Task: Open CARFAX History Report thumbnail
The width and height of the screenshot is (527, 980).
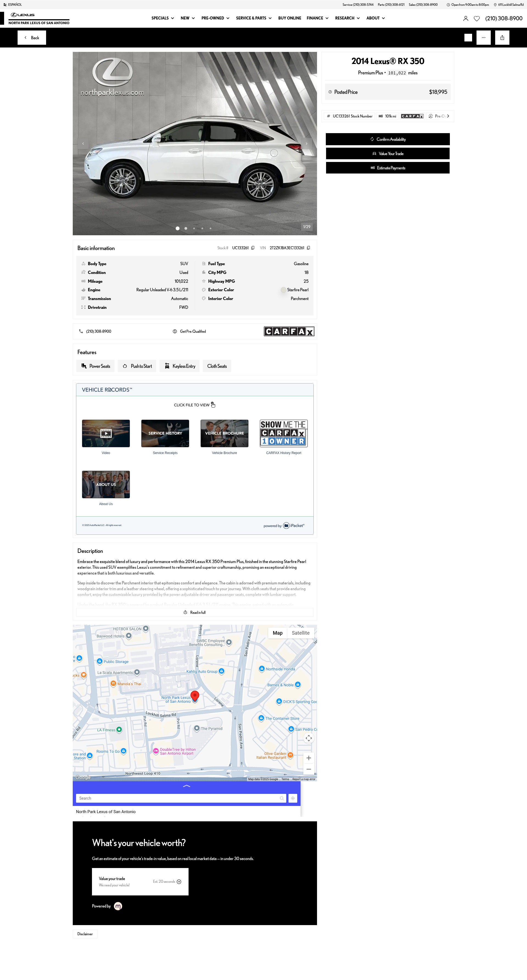Action: pyautogui.click(x=284, y=433)
